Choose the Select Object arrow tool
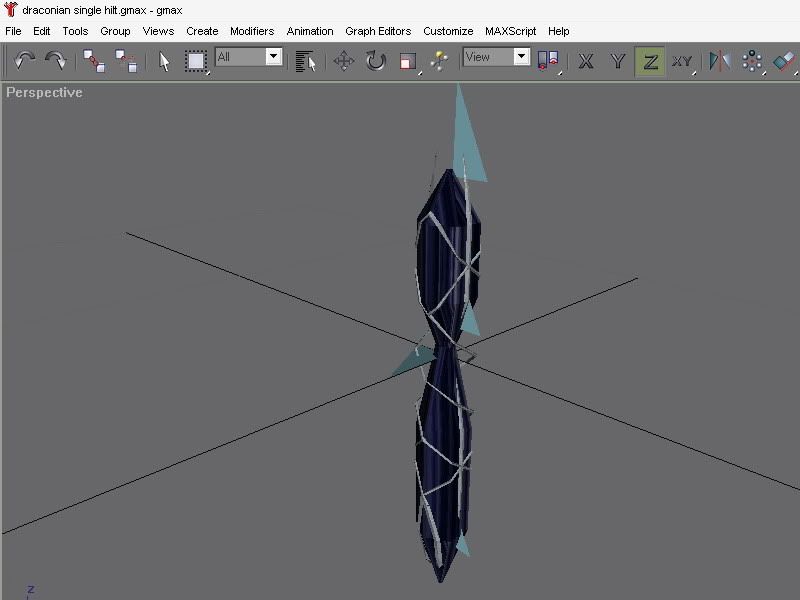This screenshot has height=600, width=800. click(164, 62)
